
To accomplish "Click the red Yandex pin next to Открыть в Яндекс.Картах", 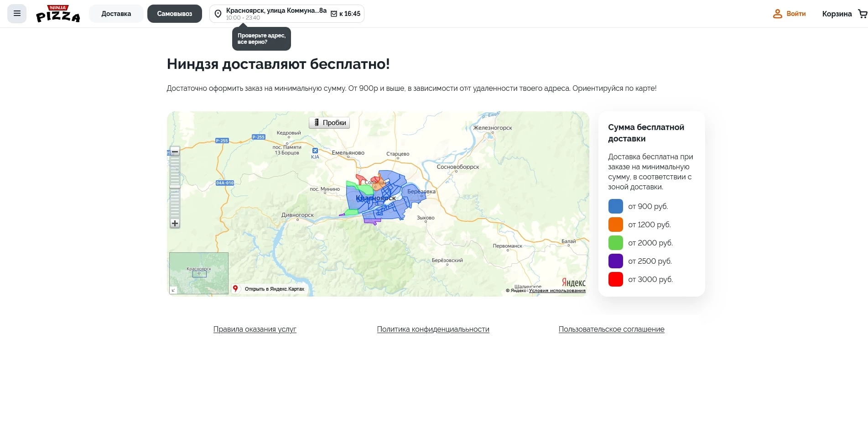I will coord(235,289).
